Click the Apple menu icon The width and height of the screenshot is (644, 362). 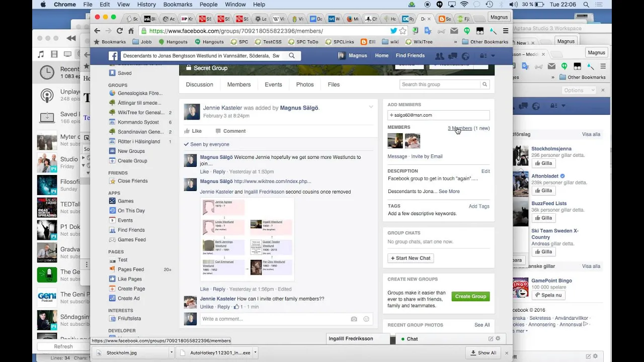coord(43,5)
